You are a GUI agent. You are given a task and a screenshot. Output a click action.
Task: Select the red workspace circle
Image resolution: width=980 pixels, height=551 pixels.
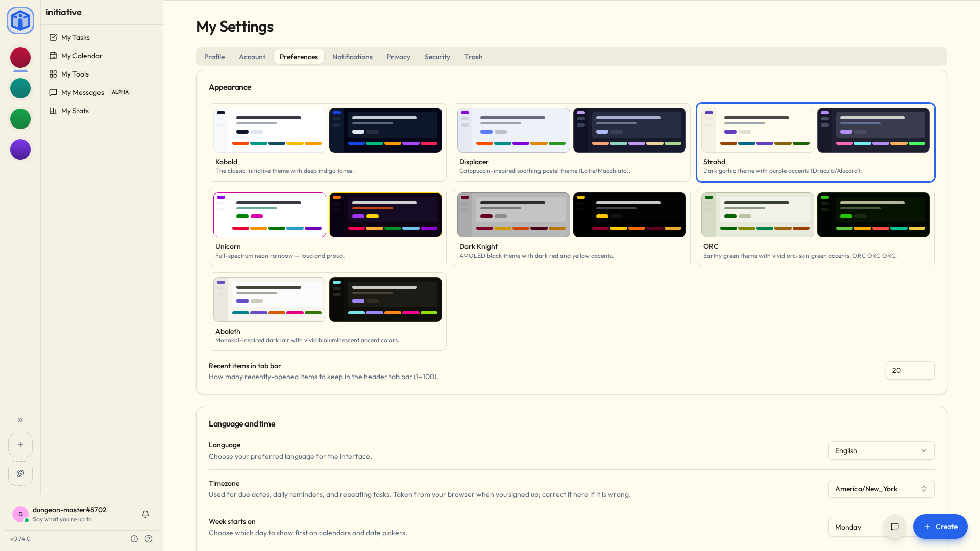pyautogui.click(x=20, y=58)
